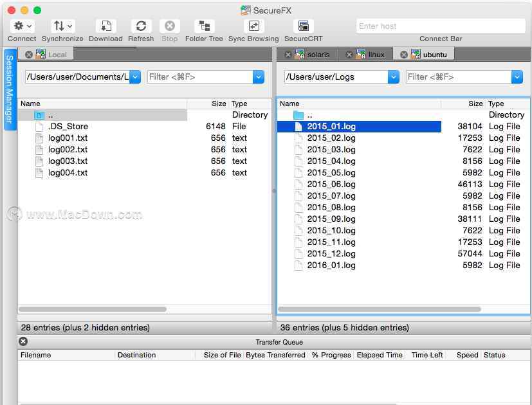Open the Session Manager side tab
Viewport: 532px width, 405px height.
[x=10, y=89]
